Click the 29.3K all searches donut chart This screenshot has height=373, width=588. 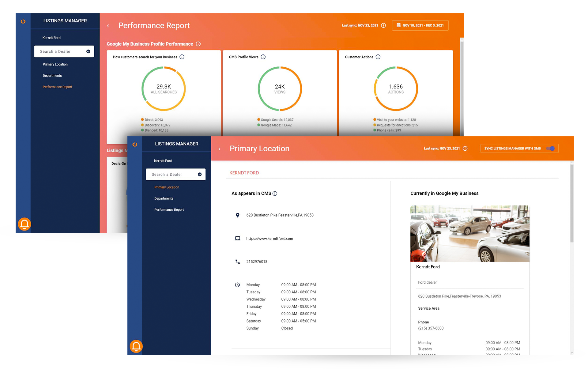click(x=164, y=89)
